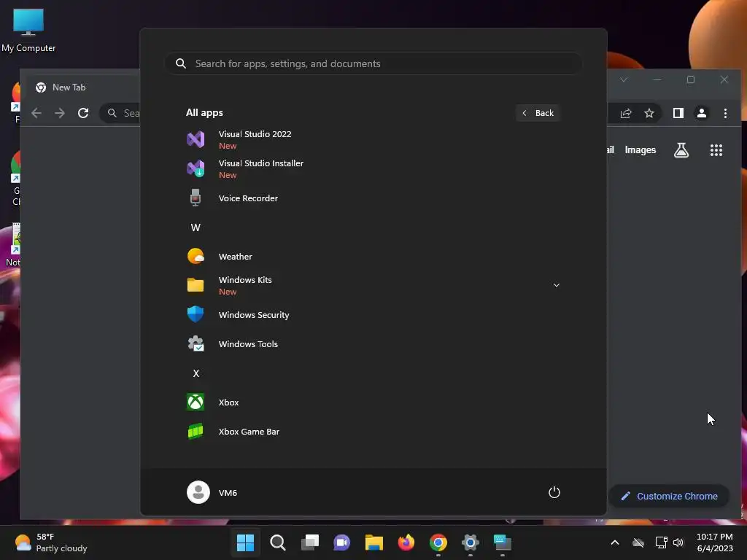Toggle Chrome side panel icon
The image size is (747, 560).
click(x=678, y=113)
